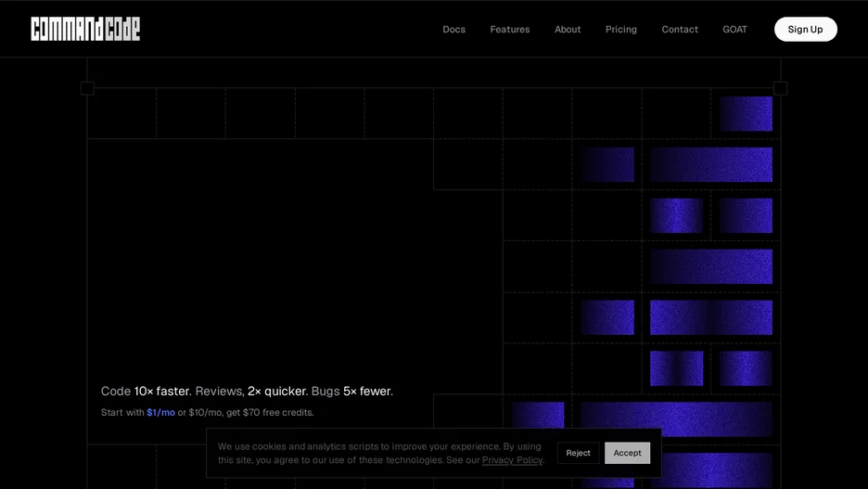Go to the Features section

coord(510,30)
